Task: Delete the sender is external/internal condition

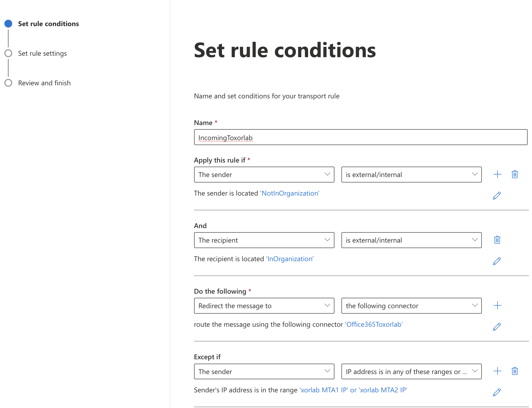Action: coord(515,174)
